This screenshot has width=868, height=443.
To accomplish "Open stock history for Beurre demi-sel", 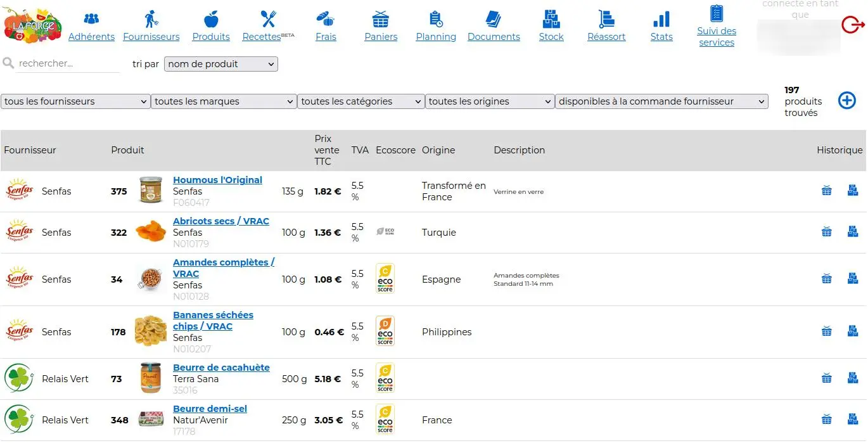I will pos(853,419).
